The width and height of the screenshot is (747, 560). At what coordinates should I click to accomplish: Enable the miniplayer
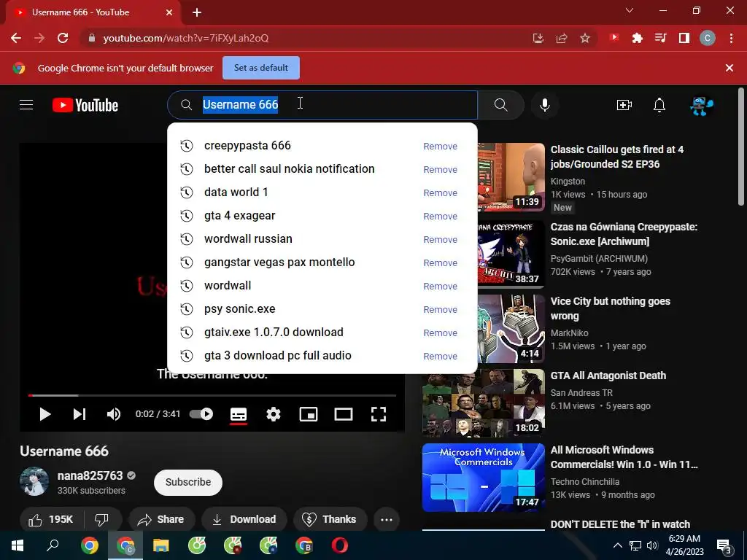309,414
